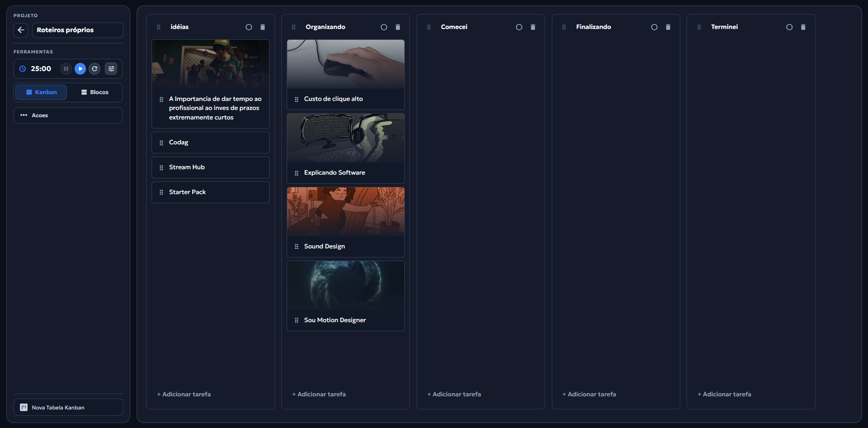Delete the idéias column with trash icon
Viewport: 868px width, 428px height.
262,27
